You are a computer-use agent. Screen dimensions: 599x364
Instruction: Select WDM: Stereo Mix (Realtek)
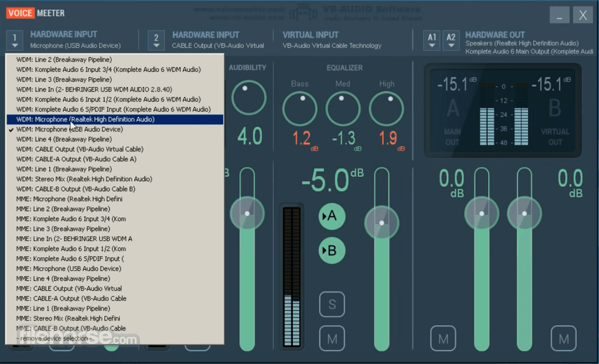point(115,179)
